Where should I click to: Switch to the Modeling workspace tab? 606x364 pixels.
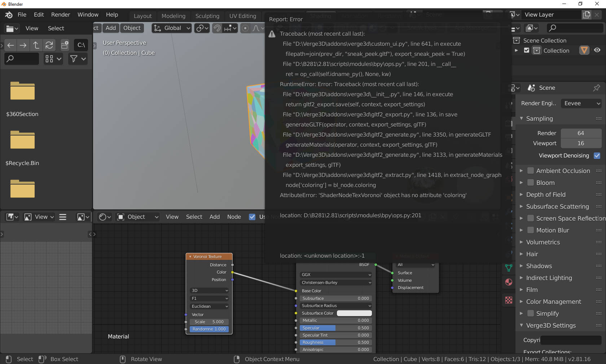click(x=174, y=16)
